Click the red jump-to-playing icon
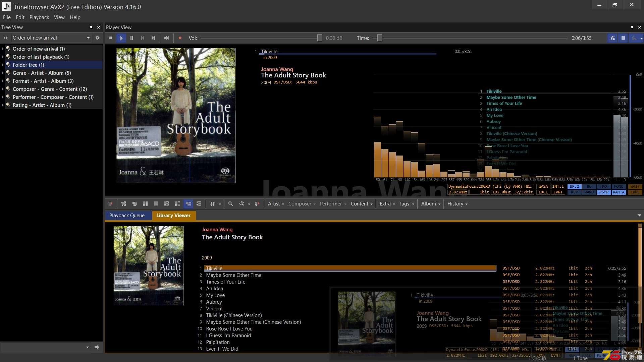 [257, 204]
